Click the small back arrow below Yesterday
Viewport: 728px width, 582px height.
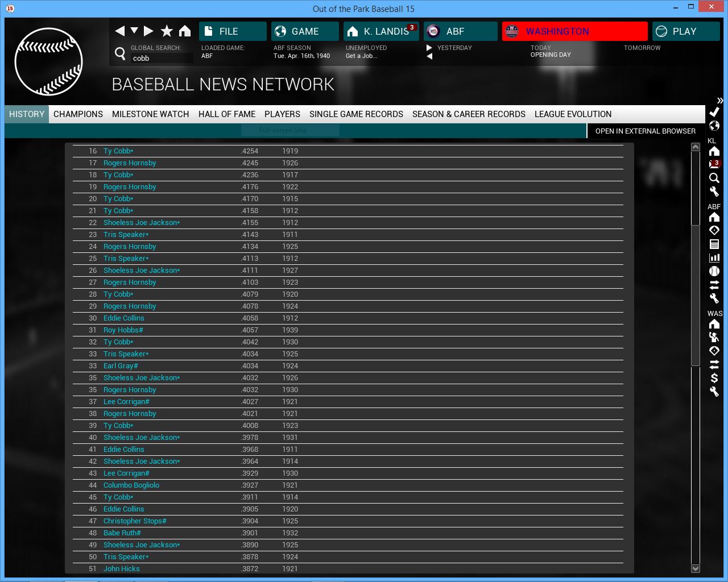pyautogui.click(x=429, y=56)
